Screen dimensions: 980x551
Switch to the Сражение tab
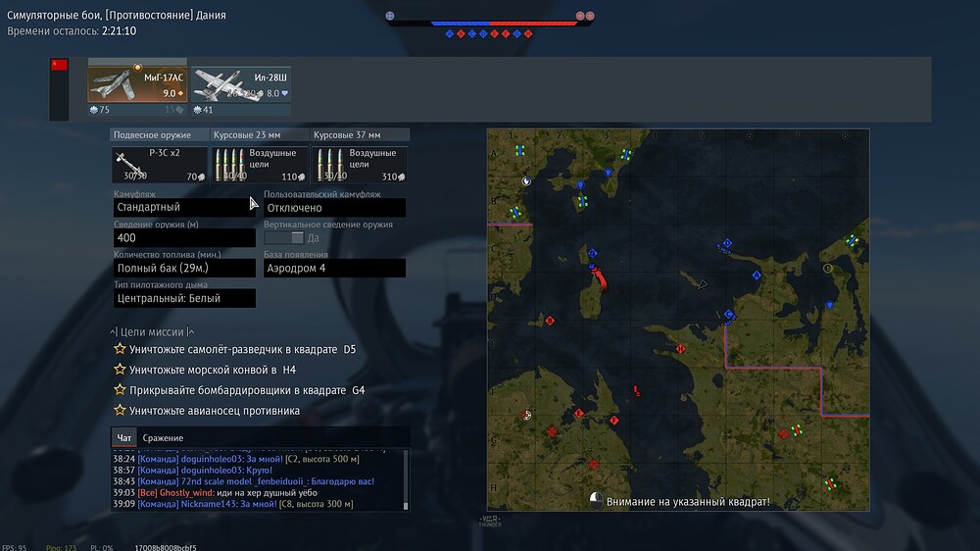(163, 437)
